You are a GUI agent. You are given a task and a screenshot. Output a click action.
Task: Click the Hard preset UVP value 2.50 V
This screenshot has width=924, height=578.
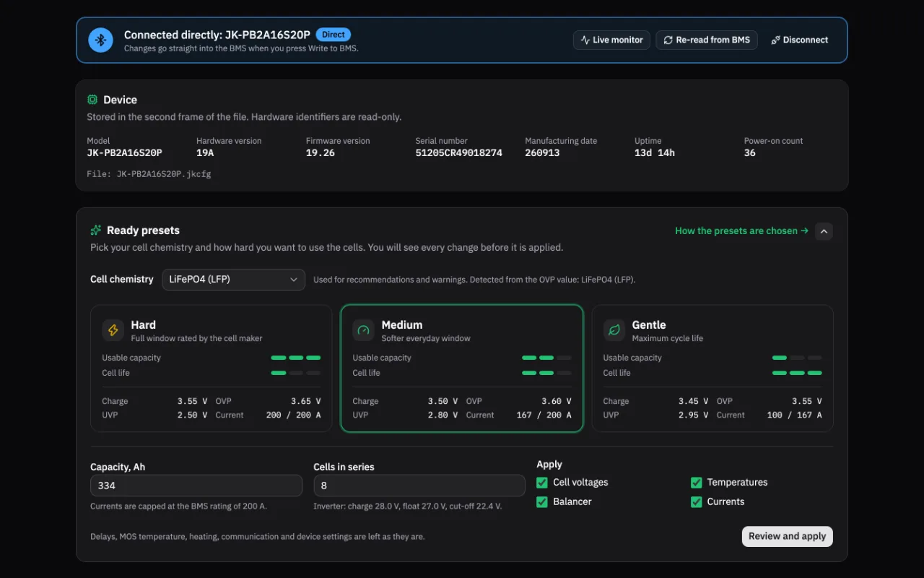point(193,415)
